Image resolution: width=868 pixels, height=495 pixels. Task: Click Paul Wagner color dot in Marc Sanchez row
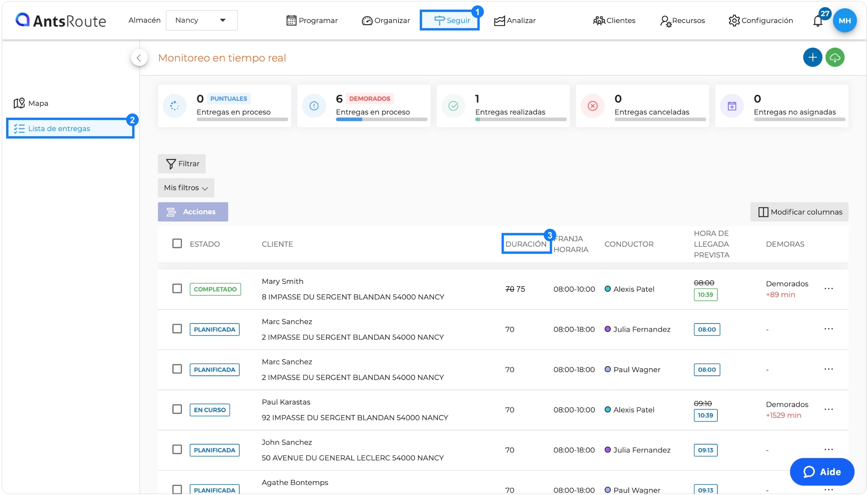click(607, 370)
